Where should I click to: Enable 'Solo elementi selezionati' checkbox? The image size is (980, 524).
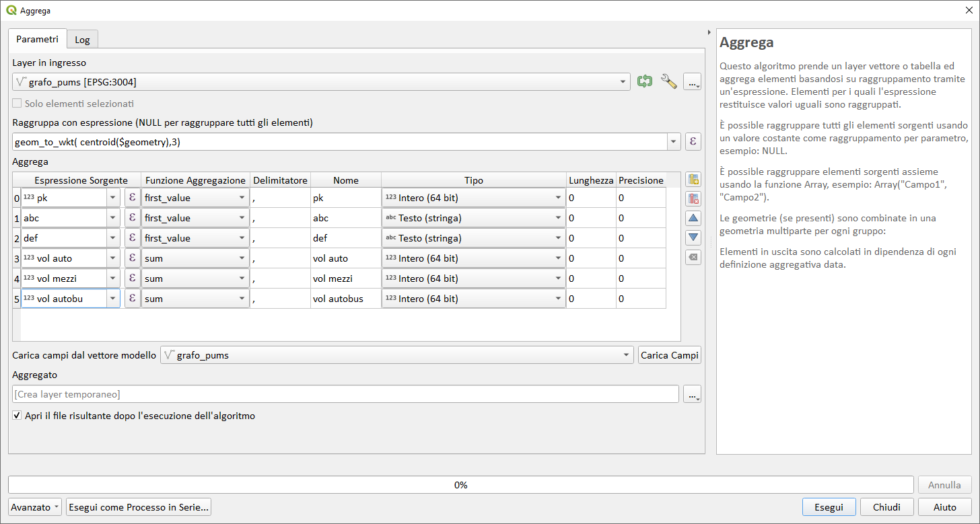[17, 104]
